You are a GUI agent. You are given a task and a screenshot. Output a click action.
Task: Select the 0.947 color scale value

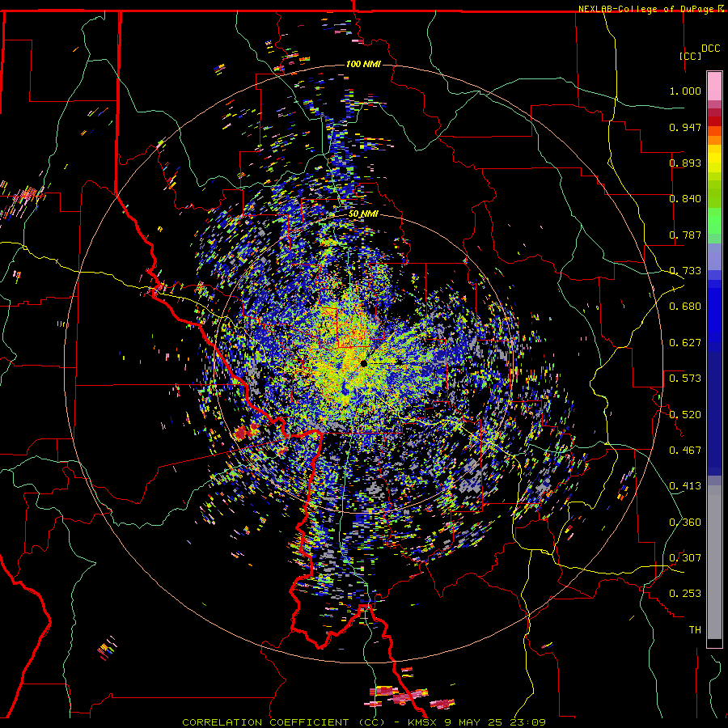[685, 127]
